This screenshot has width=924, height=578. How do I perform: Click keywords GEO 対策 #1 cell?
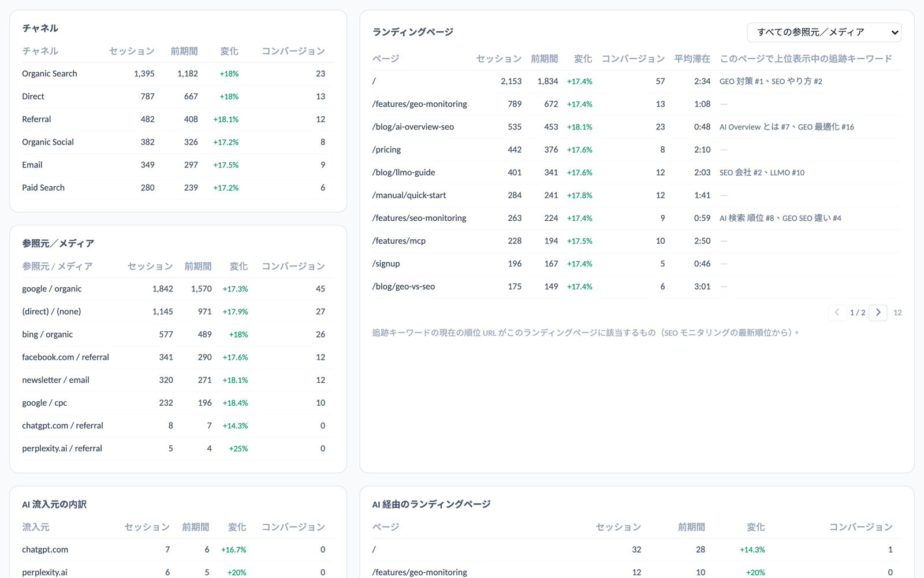pyautogui.click(x=771, y=81)
